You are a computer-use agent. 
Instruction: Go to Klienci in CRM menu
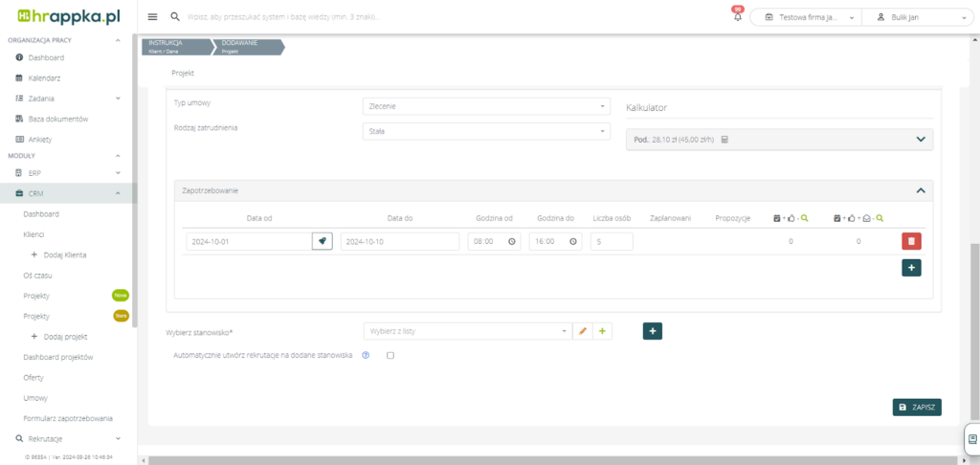click(34, 233)
